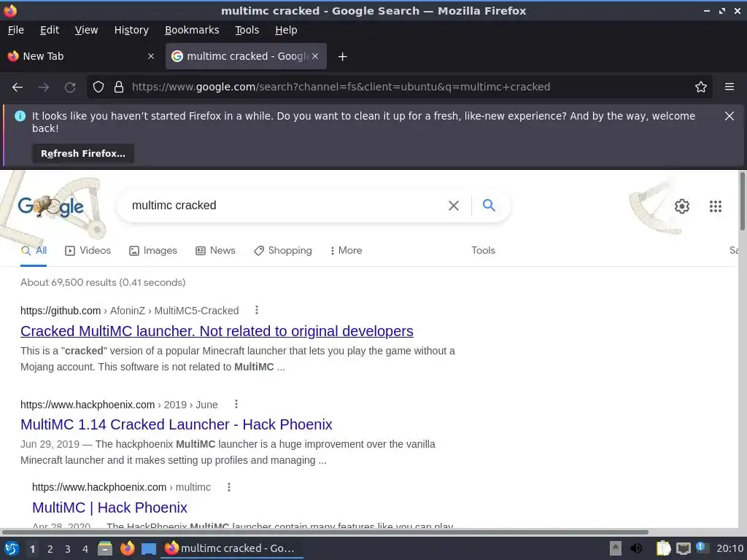
Task: Open the Bookmarks menu
Action: 192,30
